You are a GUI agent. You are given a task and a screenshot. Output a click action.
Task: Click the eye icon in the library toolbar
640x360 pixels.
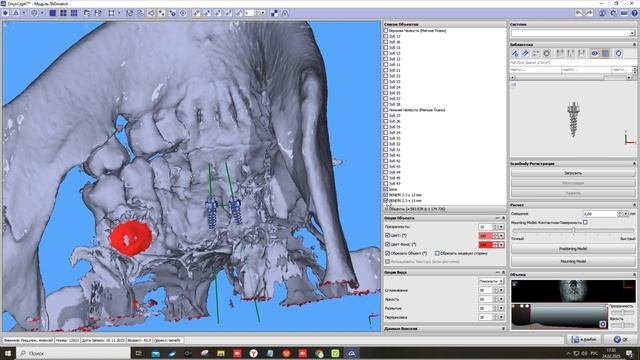(595, 53)
